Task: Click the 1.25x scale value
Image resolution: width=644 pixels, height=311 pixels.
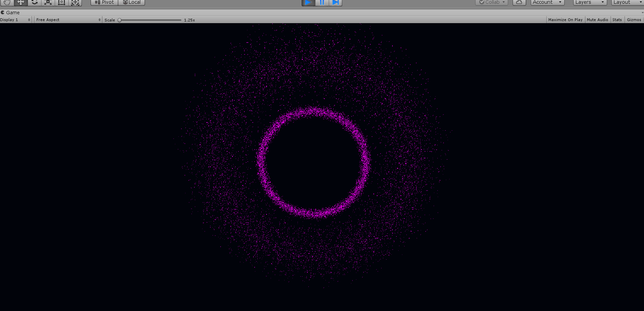Action: [189, 20]
